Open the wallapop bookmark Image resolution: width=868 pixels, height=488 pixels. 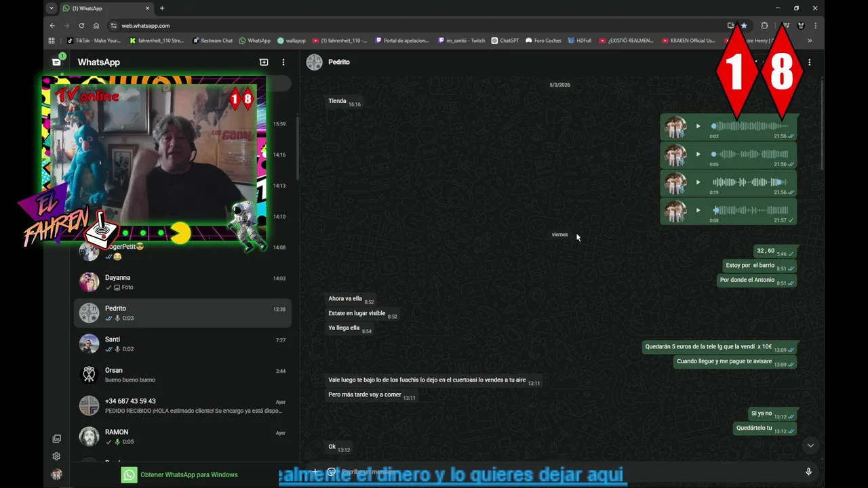(x=292, y=41)
